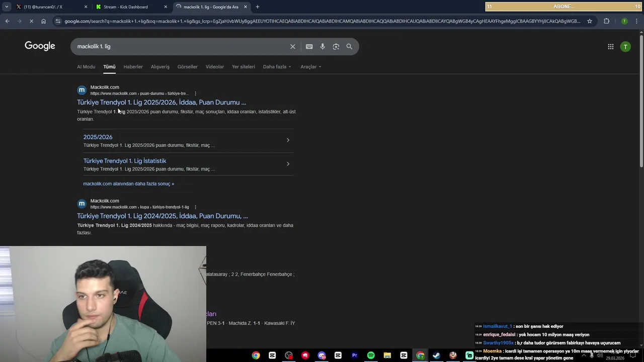This screenshot has width=644, height=362.
Task: Open the Chrome extensions menu
Action: tap(606, 21)
